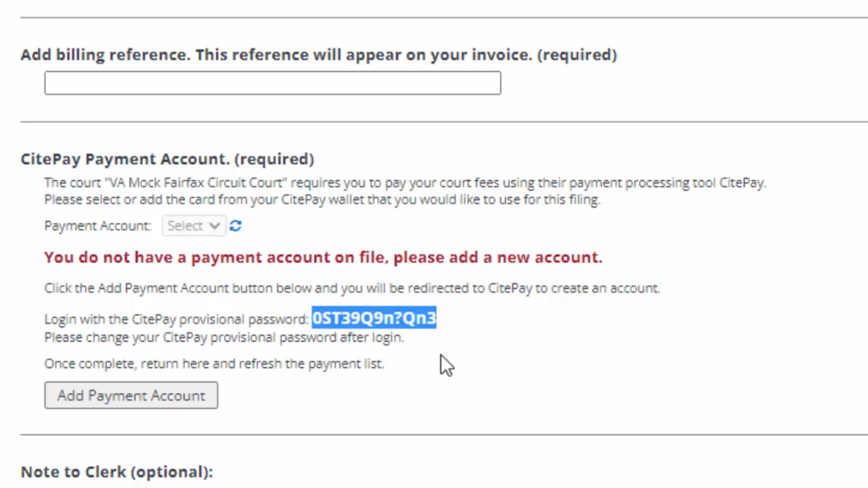Refresh the payment account list
This screenshot has height=488, width=868.
(235, 226)
